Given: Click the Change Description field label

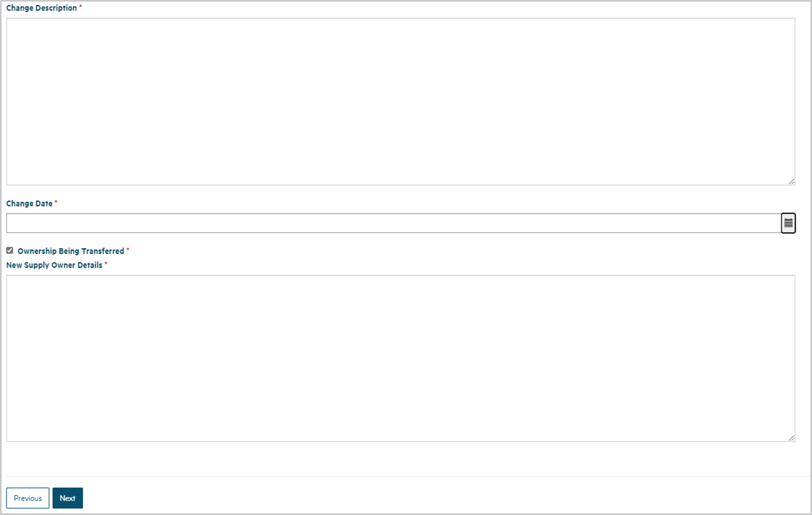Looking at the screenshot, I should click(42, 8).
